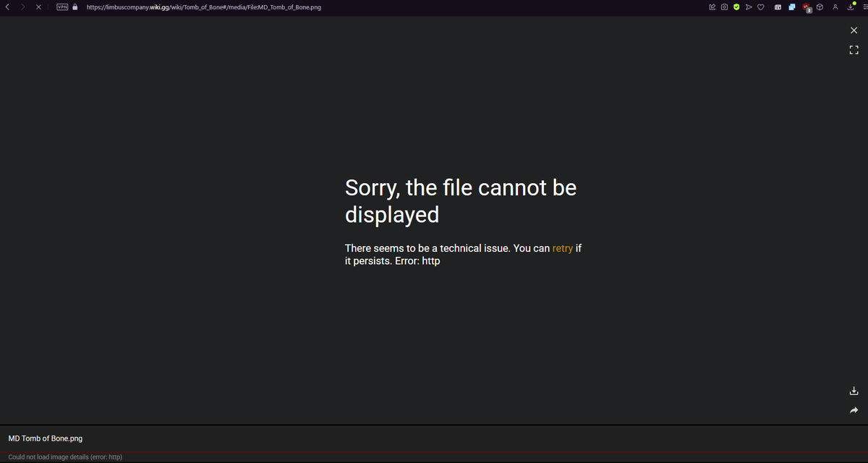868x463 pixels.
Task: Click 'Could not load image details' message
Action: (65, 457)
